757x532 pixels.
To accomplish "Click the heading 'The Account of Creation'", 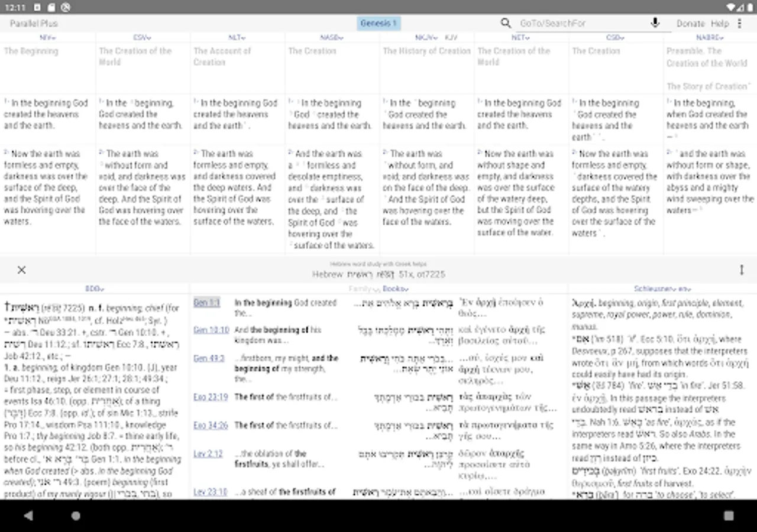I will [x=222, y=56].
